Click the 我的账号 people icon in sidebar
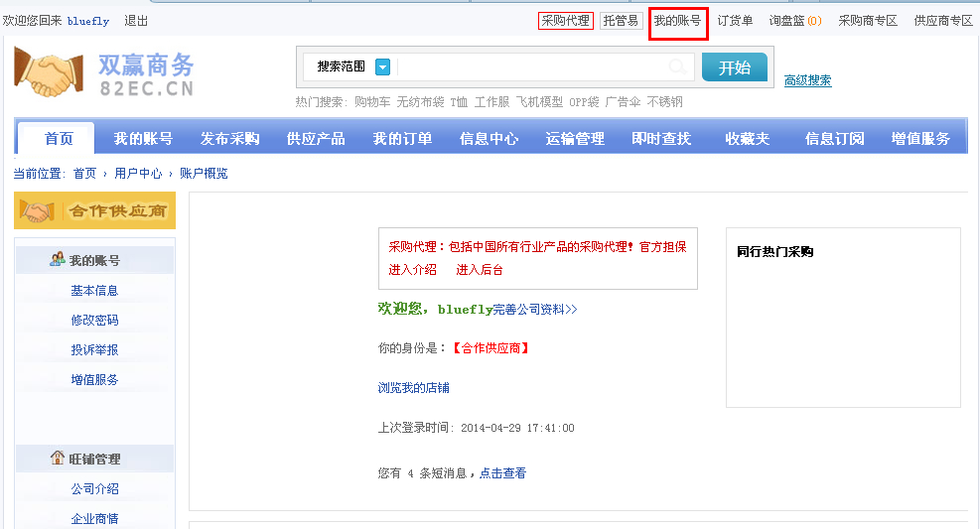Screen dimensions: 980x529 pyautogui.click(x=58, y=260)
